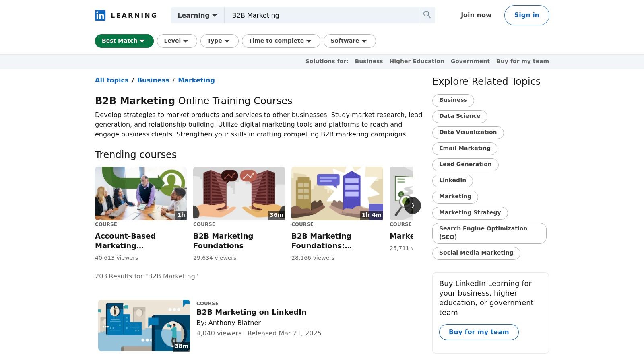Click the B2B Marketing search field
The height and width of the screenshot is (362, 644).
pyautogui.click(x=321, y=15)
